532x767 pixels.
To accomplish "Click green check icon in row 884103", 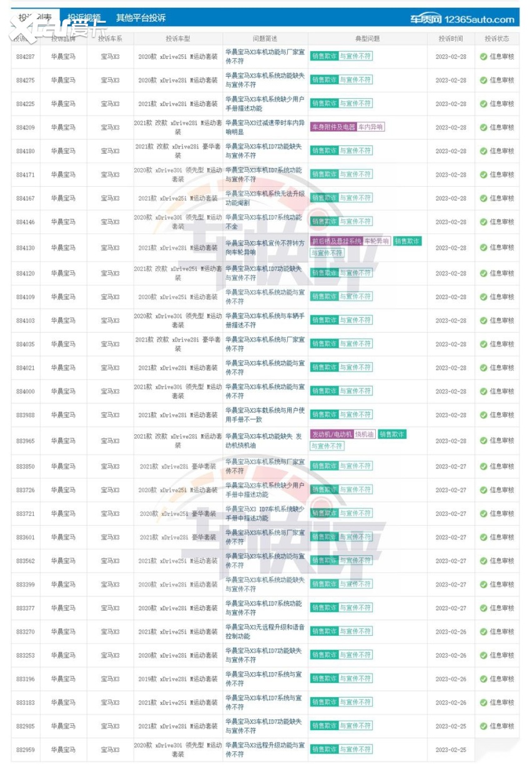I will click(483, 321).
